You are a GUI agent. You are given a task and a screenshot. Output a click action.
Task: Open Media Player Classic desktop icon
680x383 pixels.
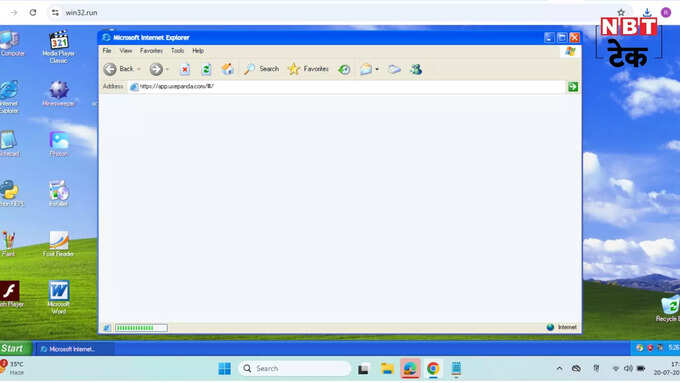tap(59, 47)
